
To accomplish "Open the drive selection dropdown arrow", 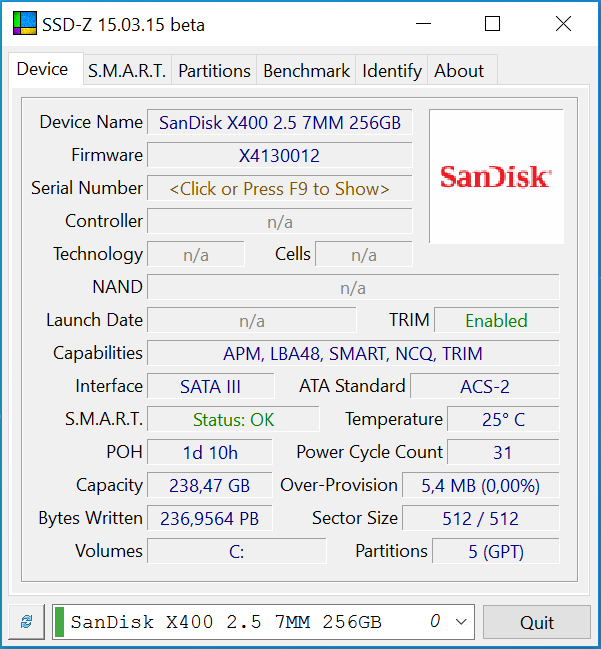I will (461, 621).
